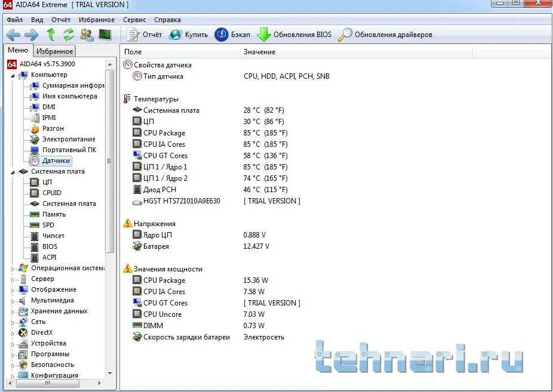553x392 pixels.
Task: Click the Программы tree item
Action: pyautogui.click(x=44, y=354)
